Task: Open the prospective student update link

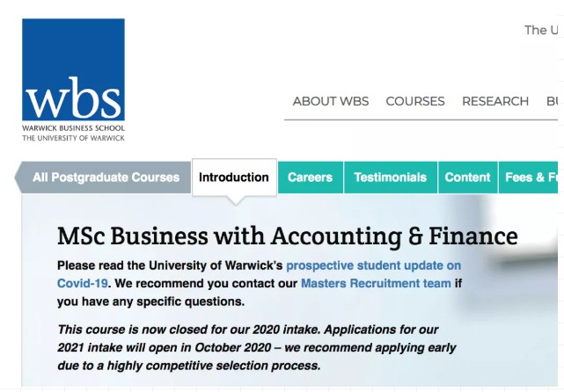Action: click(373, 265)
